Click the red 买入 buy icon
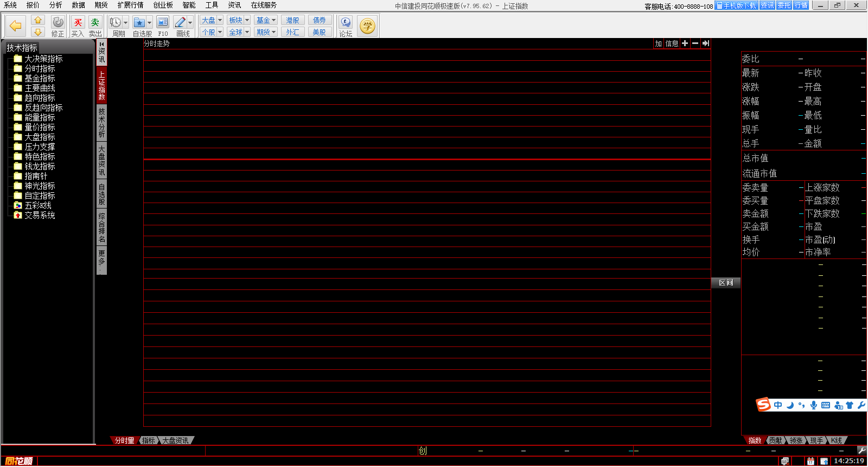868x467 pixels. (x=78, y=22)
